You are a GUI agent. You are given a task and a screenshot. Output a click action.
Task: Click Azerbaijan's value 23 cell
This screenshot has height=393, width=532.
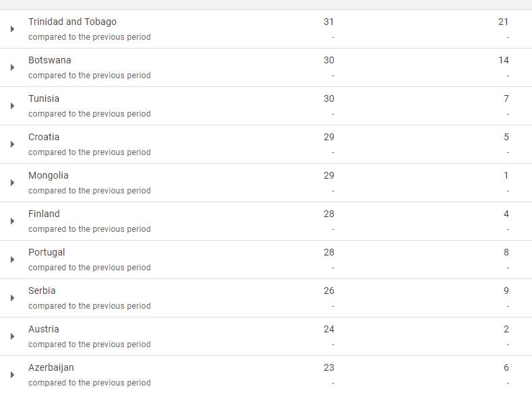(328, 367)
